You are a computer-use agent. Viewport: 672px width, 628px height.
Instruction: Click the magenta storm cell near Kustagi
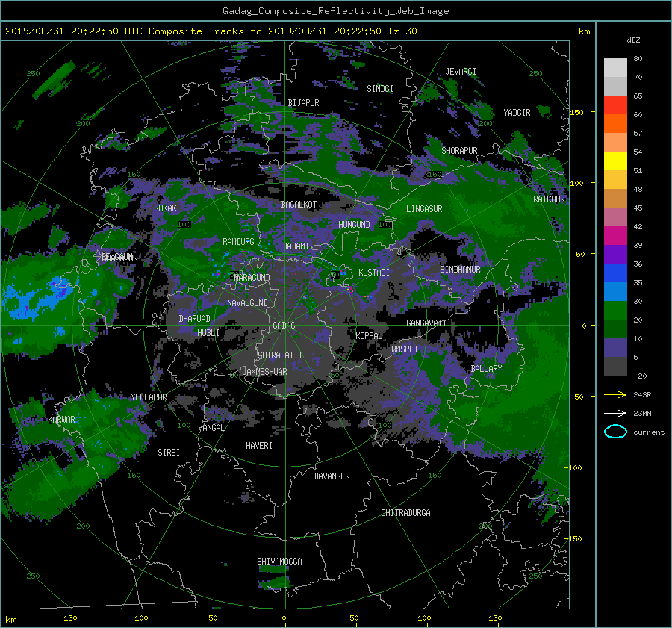tap(351, 290)
